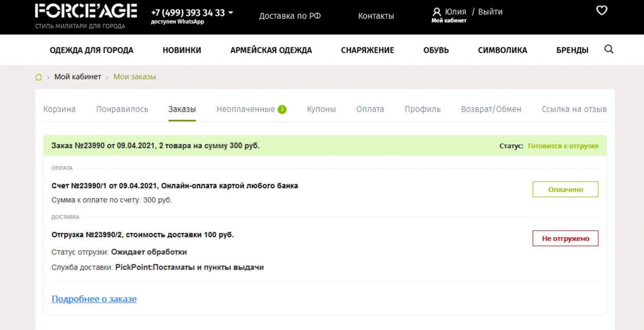Click the Не отгружено status button
The height and width of the screenshot is (330, 644).
[x=566, y=238]
